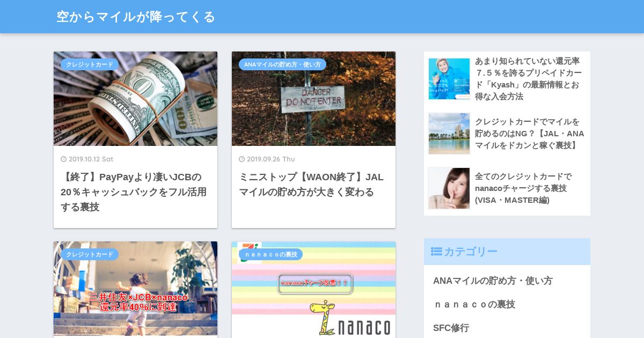
Task: Click the date text 2019.09.26 Thu
Action: coord(271,159)
